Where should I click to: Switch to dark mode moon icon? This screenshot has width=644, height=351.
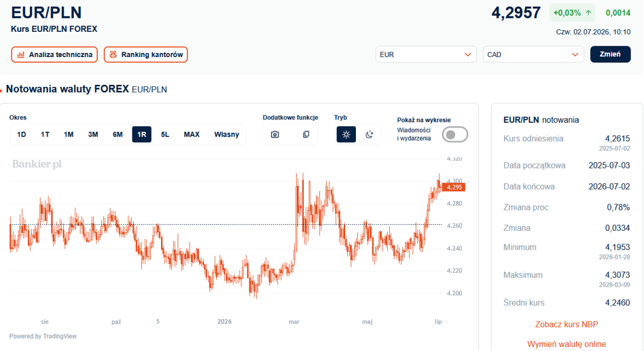370,134
